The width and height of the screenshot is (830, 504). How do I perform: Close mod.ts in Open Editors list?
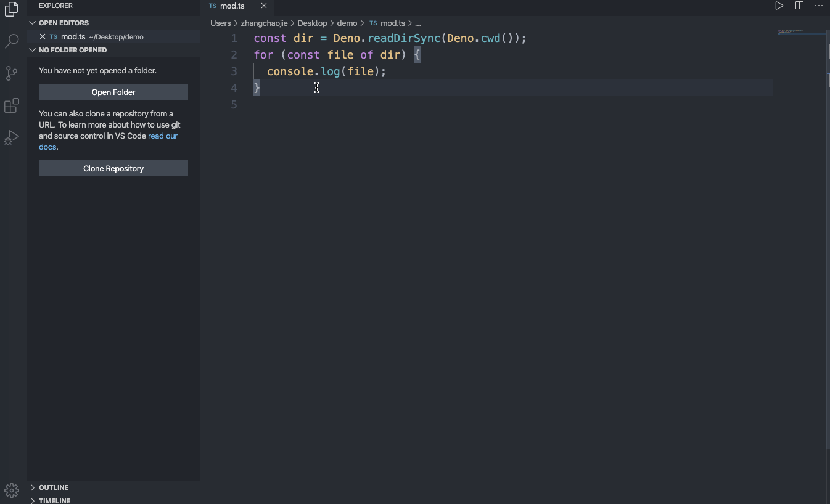(43, 36)
